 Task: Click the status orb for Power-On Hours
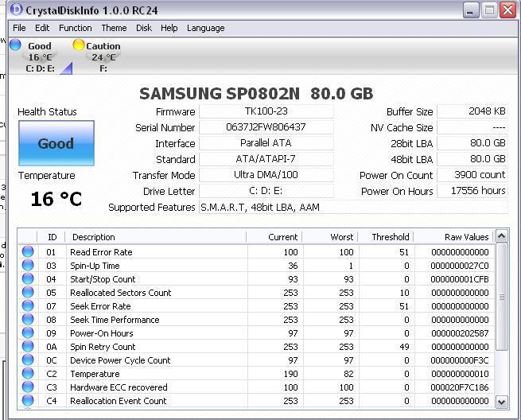pos(28,332)
